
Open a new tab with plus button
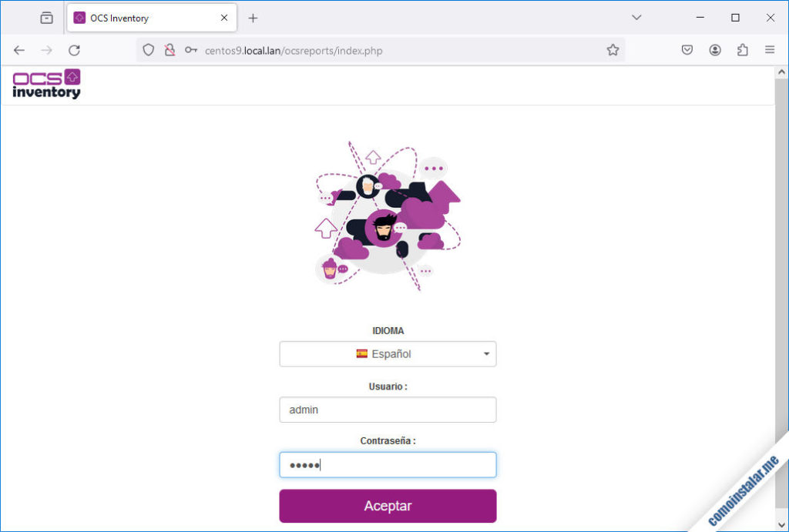[253, 18]
